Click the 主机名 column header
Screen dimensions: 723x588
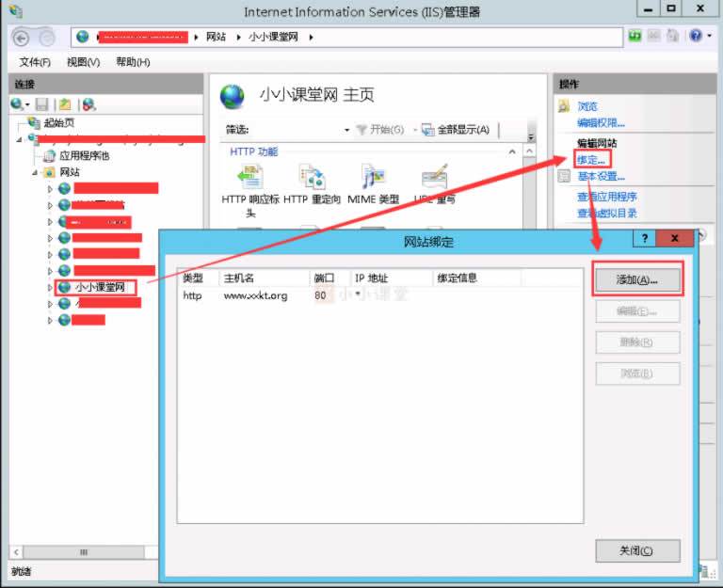tap(240, 278)
